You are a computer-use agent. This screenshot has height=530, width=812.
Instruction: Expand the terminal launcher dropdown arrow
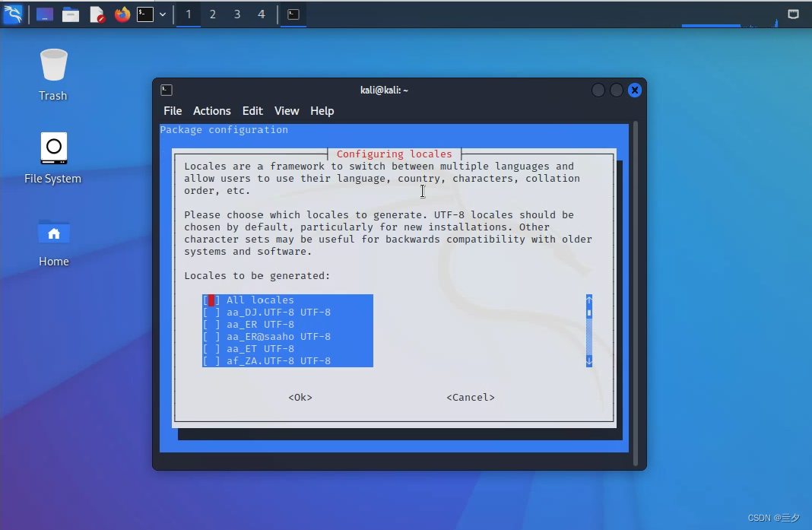[163, 14]
